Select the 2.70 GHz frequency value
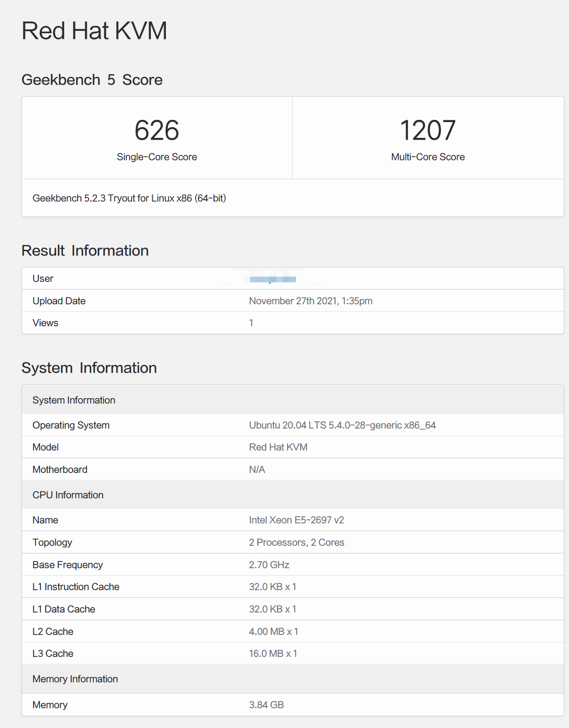Screen dimensions: 569x728 click(x=269, y=565)
